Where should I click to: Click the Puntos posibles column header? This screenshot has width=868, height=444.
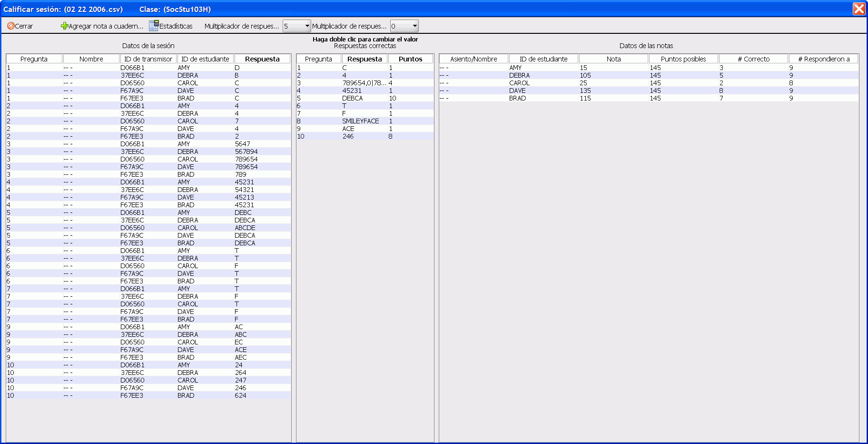pyautogui.click(x=684, y=59)
